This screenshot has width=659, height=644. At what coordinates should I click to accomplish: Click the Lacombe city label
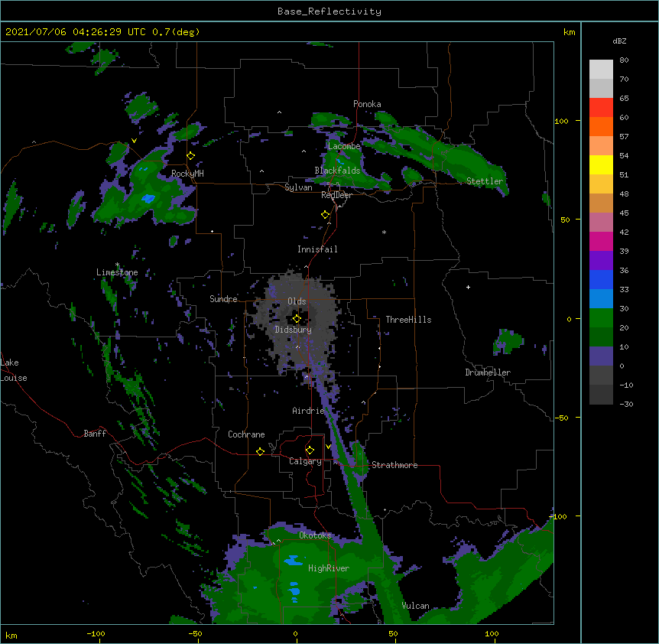[x=344, y=146]
